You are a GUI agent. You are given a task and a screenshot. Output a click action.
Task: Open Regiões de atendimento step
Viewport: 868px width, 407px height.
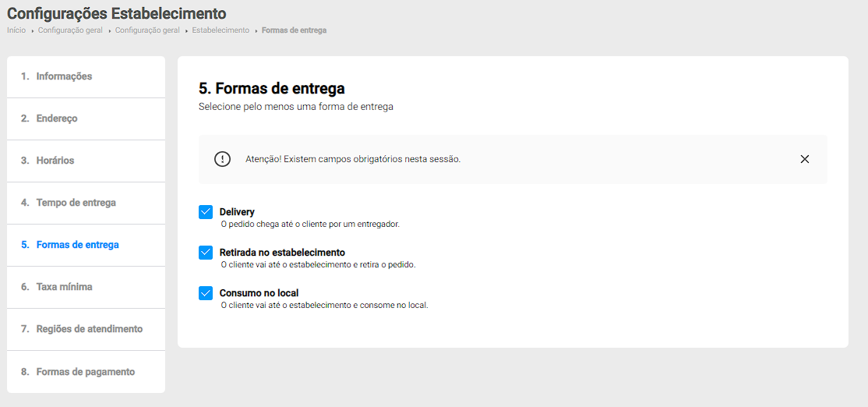click(89, 329)
